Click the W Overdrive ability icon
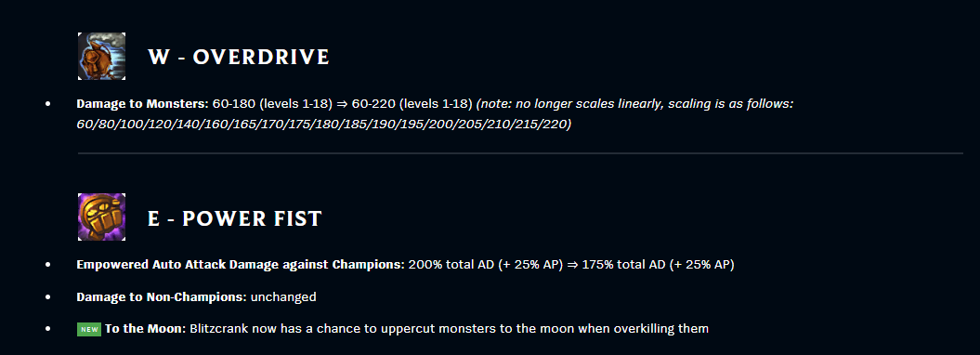 tap(101, 57)
